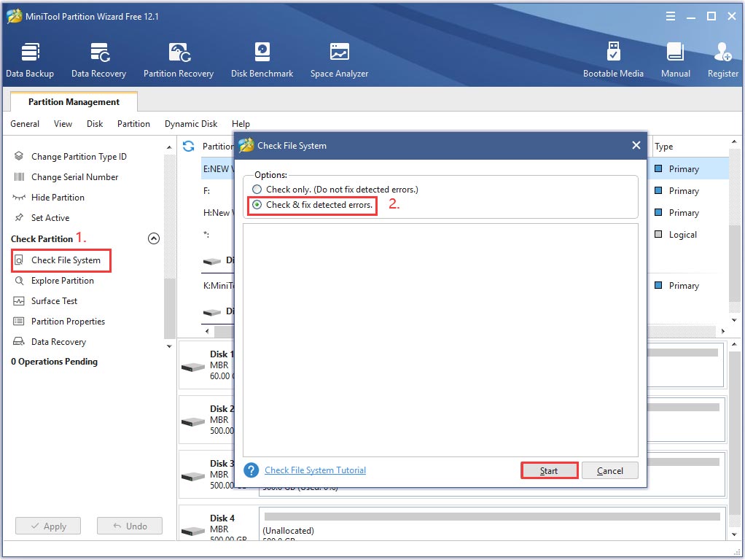Click the blue help question mark icon
The height and width of the screenshot is (560, 745).
pos(251,470)
